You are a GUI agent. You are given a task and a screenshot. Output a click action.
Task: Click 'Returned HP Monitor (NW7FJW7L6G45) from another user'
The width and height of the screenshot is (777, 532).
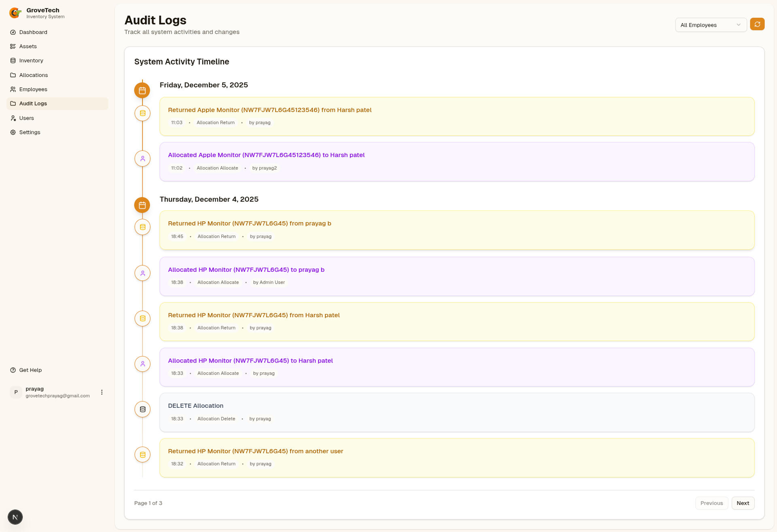coord(255,451)
